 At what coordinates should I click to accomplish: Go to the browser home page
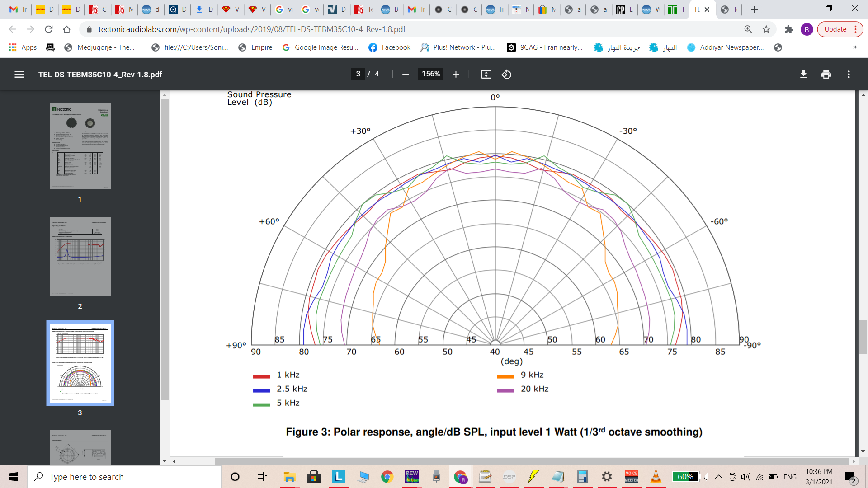click(66, 29)
